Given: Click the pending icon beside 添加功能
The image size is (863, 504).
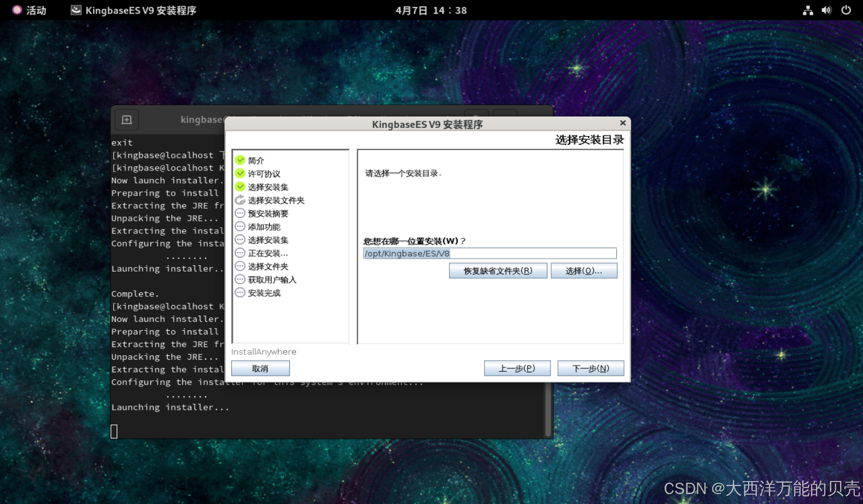Looking at the screenshot, I should pyautogui.click(x=240, y=226).
